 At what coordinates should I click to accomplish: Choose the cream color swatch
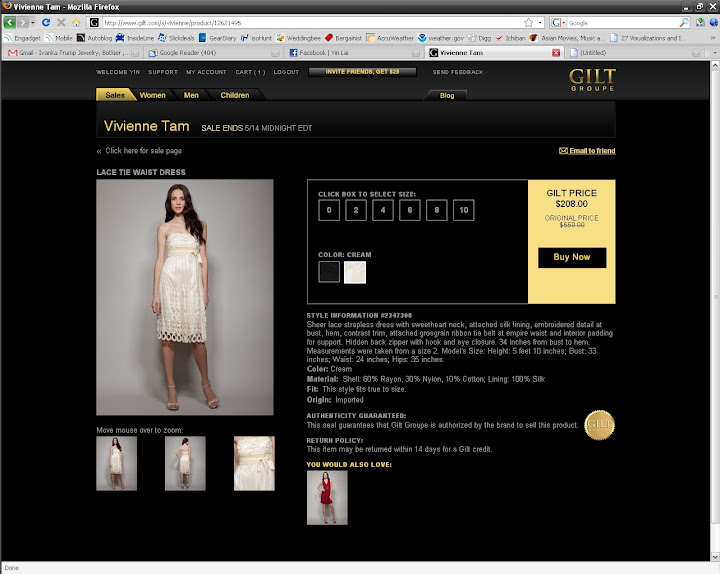click(x=355, y=272)
